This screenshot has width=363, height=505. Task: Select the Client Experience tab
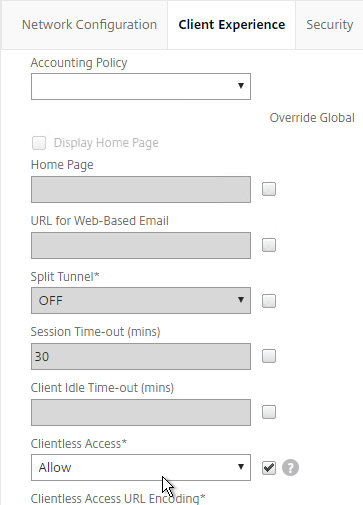[232, 25]
